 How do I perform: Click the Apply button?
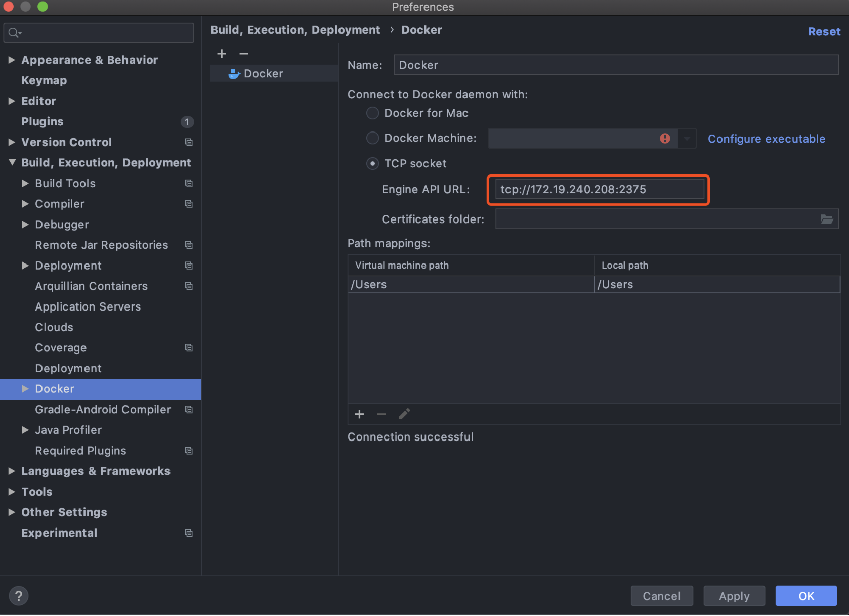(x=734, y=596)
